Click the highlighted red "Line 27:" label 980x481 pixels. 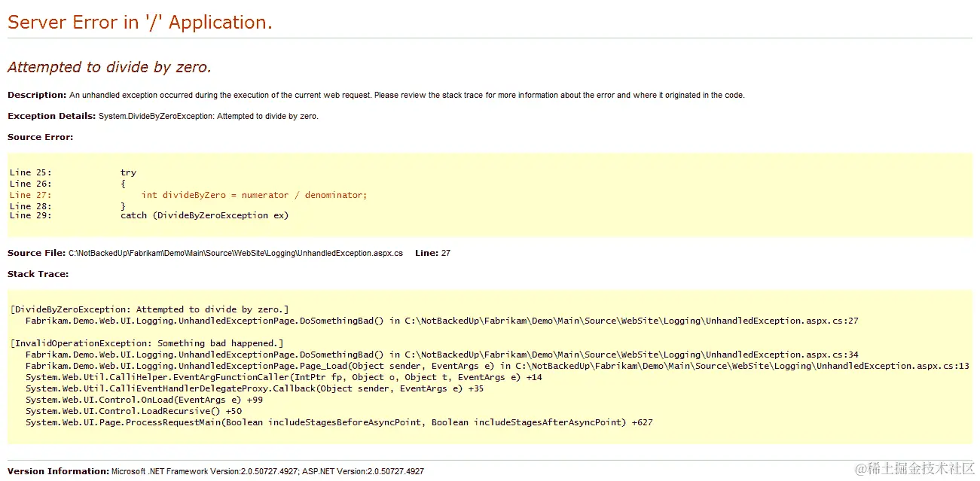pyautogui.click(x=31, y=195)
